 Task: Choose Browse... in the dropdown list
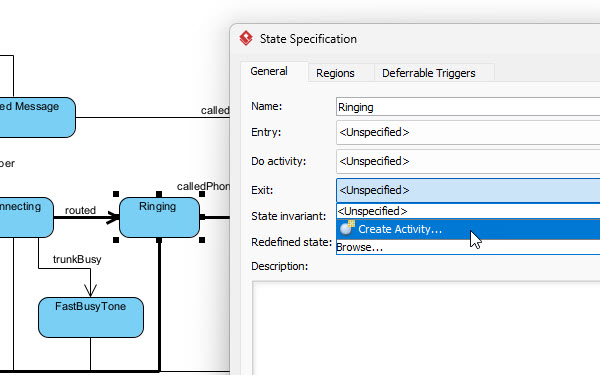click(468, 247)
